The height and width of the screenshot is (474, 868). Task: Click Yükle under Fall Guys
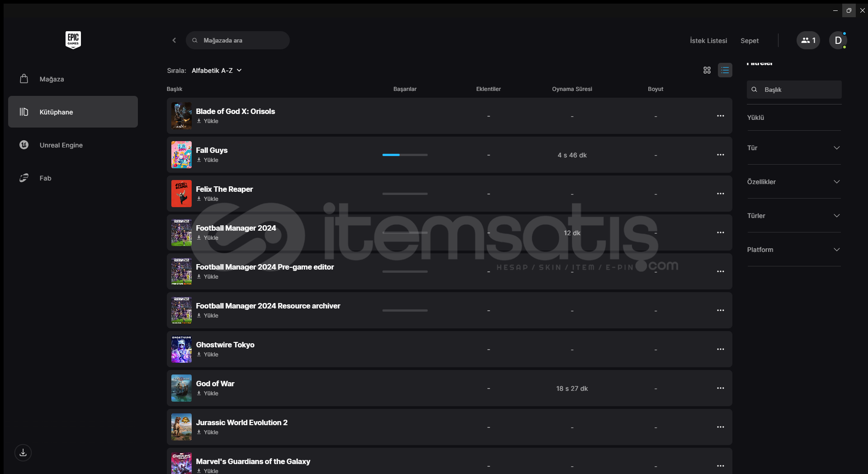pyautogui.click(x=208, y=160)
